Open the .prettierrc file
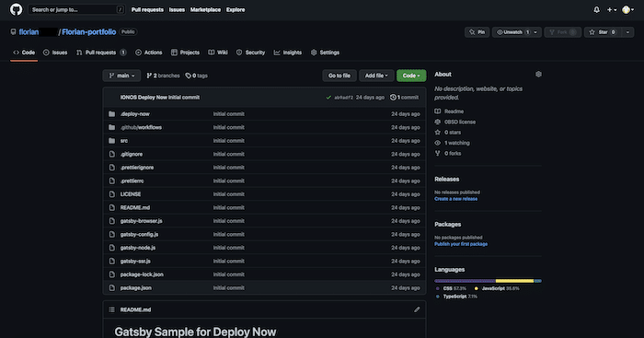This screenshot has height=338, width=644. [132, 181]
